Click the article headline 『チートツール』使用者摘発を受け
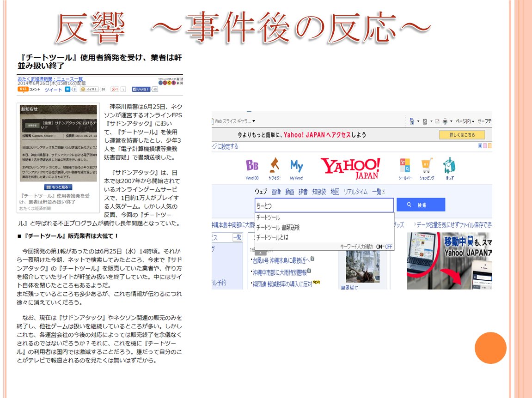Image resolution: width=532 pixels, height=398 pixels. 100,61
